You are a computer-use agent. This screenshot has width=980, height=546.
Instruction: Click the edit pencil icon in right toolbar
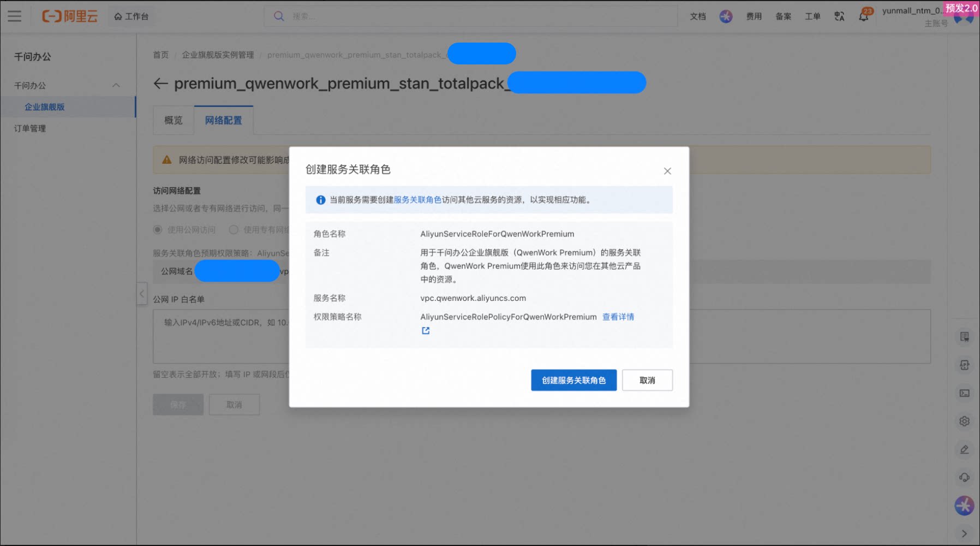965,449
